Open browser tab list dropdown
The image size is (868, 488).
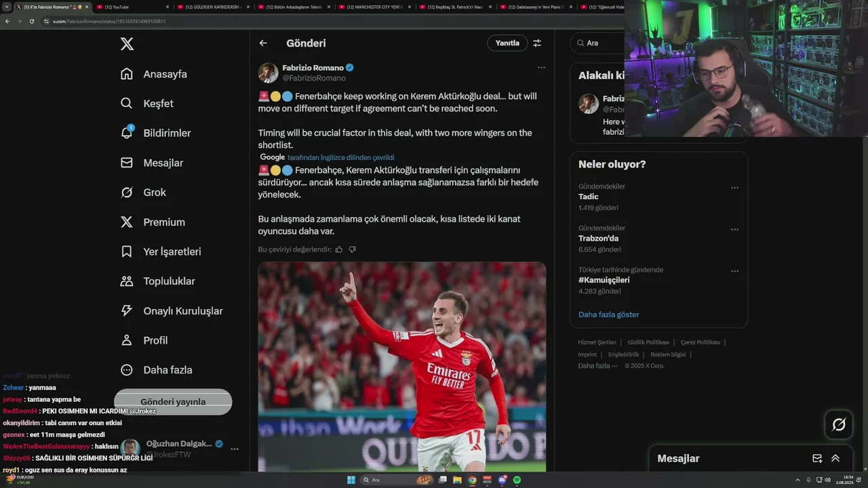pyautogui.click(x=7, y=7)
